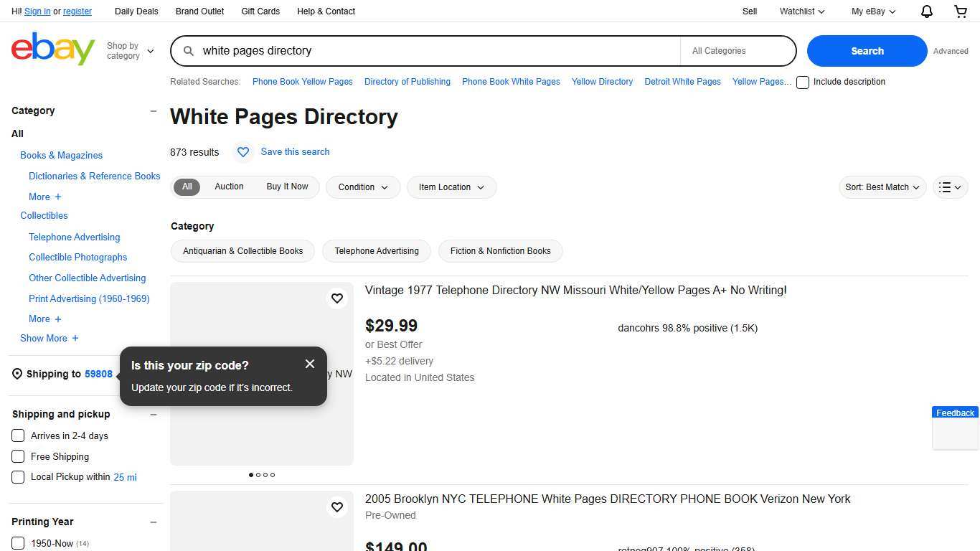
Task: Open notifications bell
Action: point(925,11)
